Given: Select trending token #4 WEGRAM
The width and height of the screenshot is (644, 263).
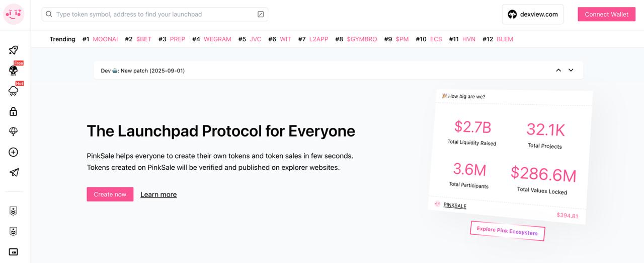Looking at the screenshot, I should [x=218, y=39].
